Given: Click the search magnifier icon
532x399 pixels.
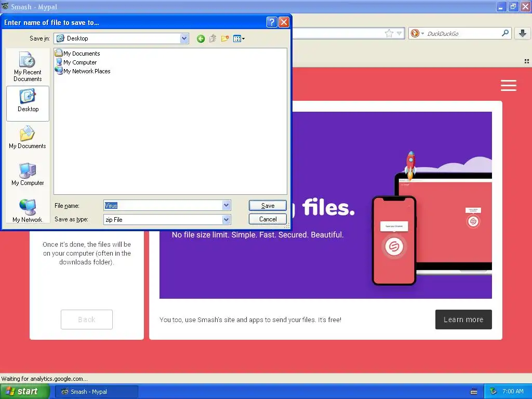Looking at the screenshot, I should 505,33.
